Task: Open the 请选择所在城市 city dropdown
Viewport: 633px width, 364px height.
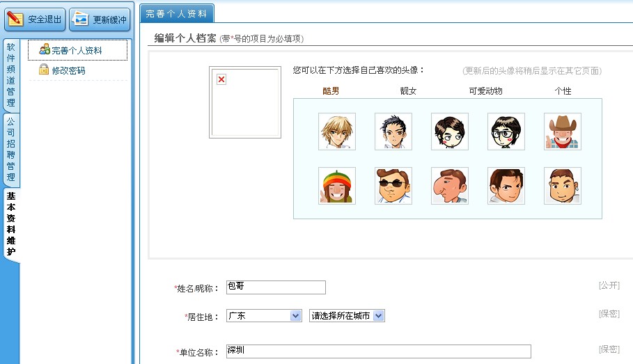Action: [x=347, y=315]
